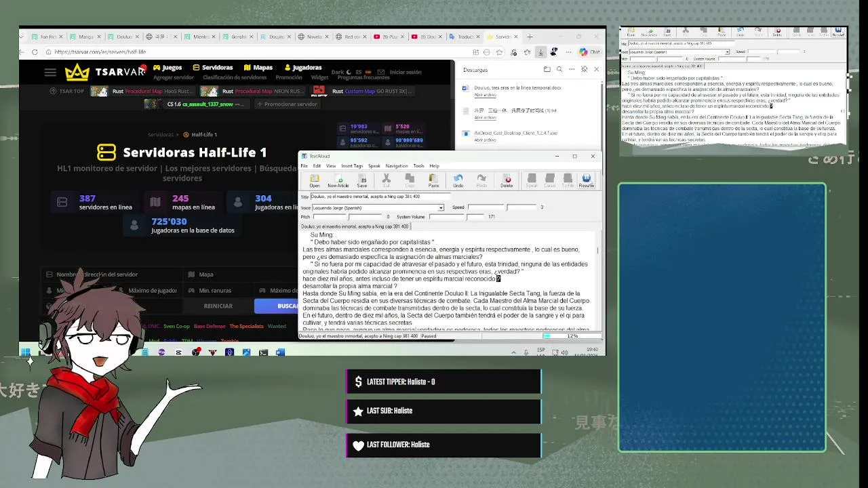Click the taskbar volume speaker icon
The height and width of the screenshot is (488, 868).
(564, 352)
